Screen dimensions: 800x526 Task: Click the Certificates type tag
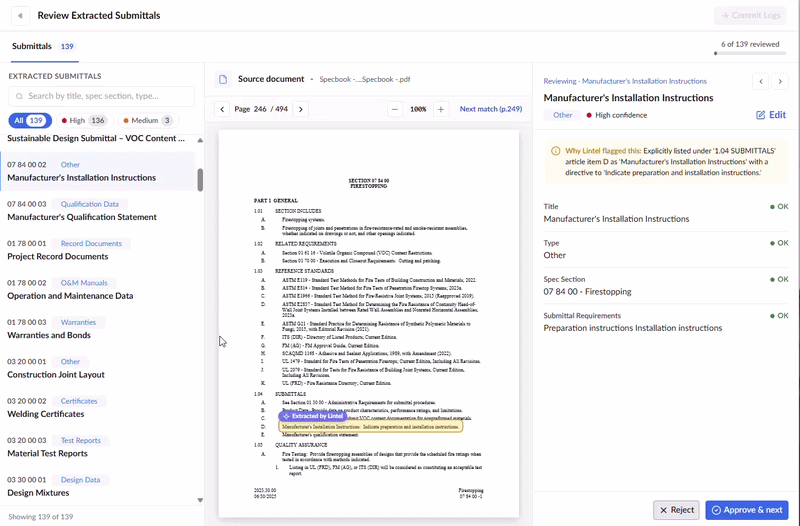pyautogui.click(x=79, y=401)
